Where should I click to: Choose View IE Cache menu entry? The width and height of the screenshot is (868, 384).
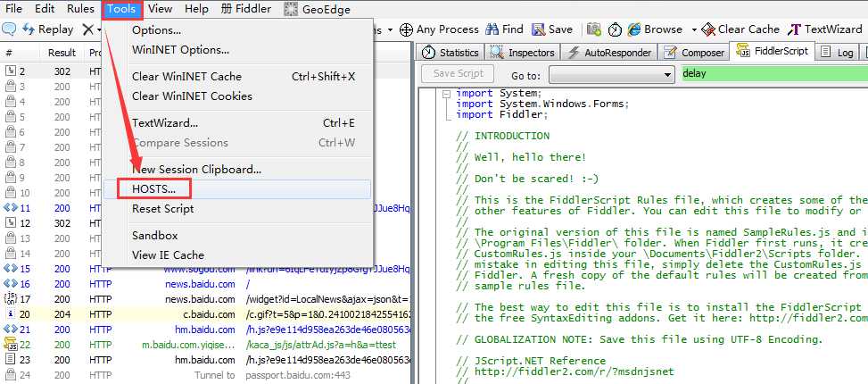click(x=237, y=255)
